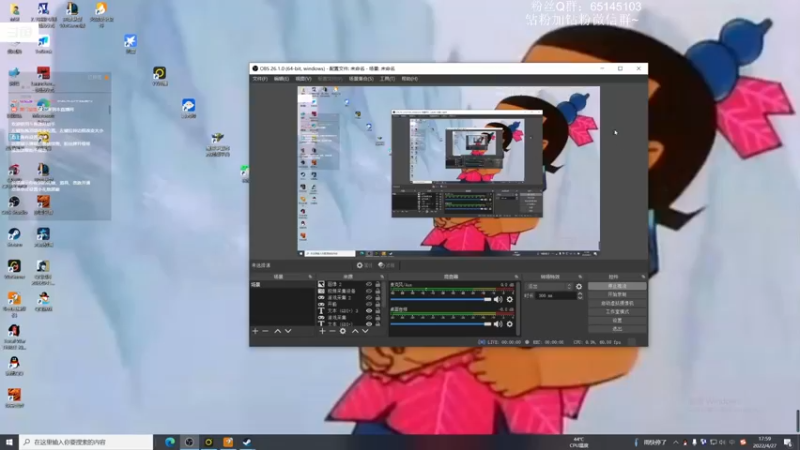Open the 工具(T) menu

pos(387,79)
